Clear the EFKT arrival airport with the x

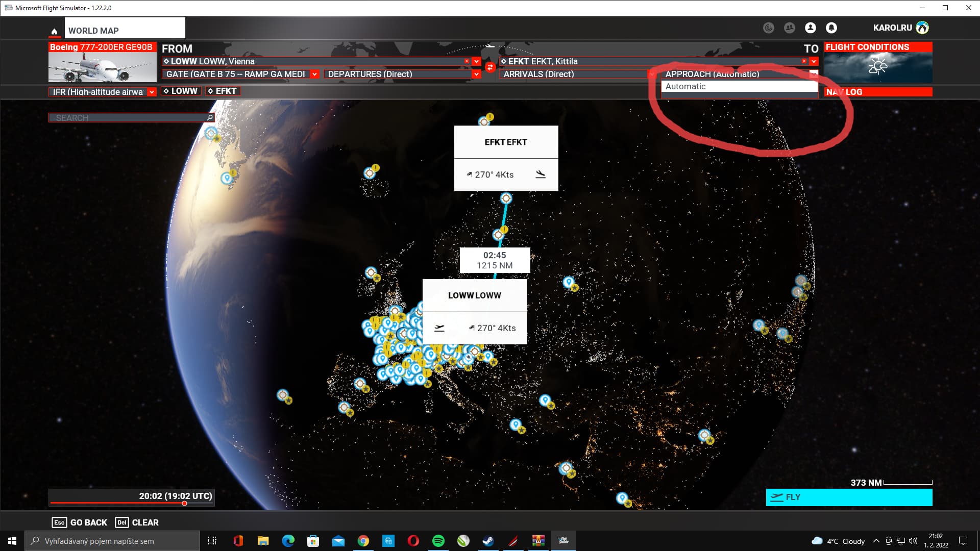pos(804,61)
